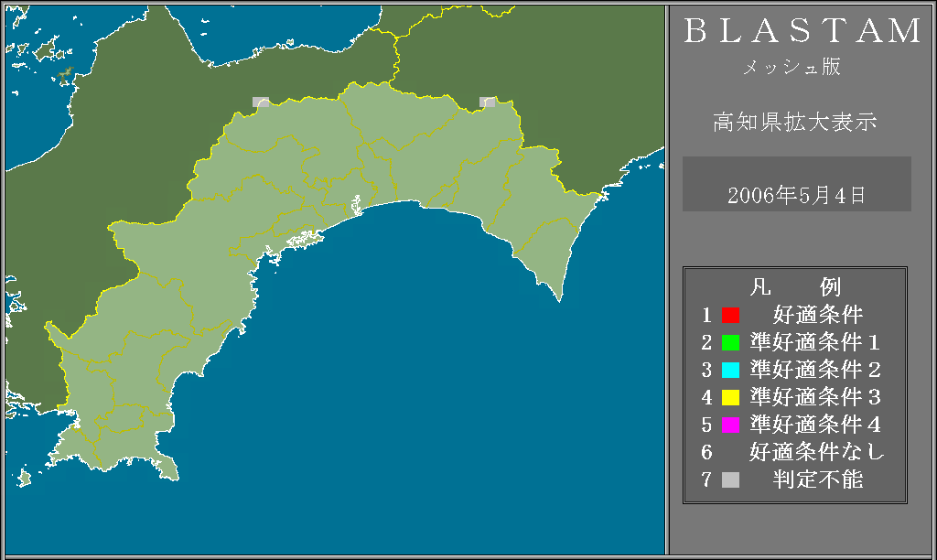Screen dimensions: 937x560
Task: Click the 好適条件なし legend label
Action: 817,452
